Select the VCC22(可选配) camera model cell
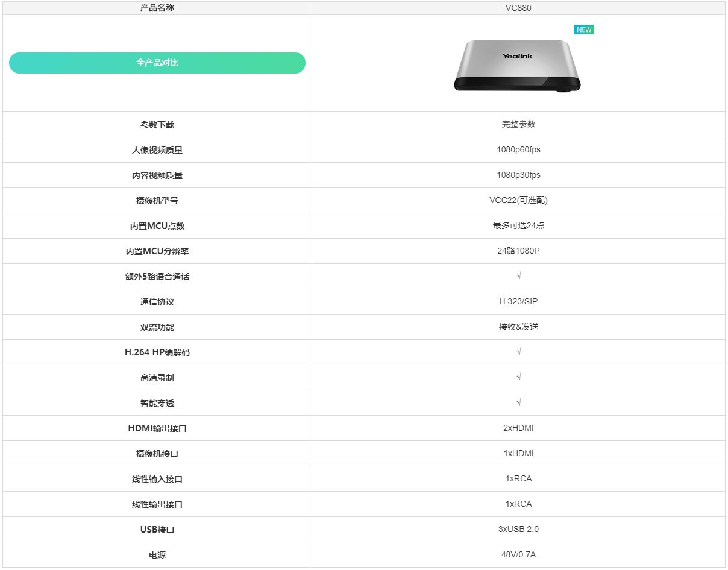The width and height of the screenshot is (728, 570). (x=519, y=200)
